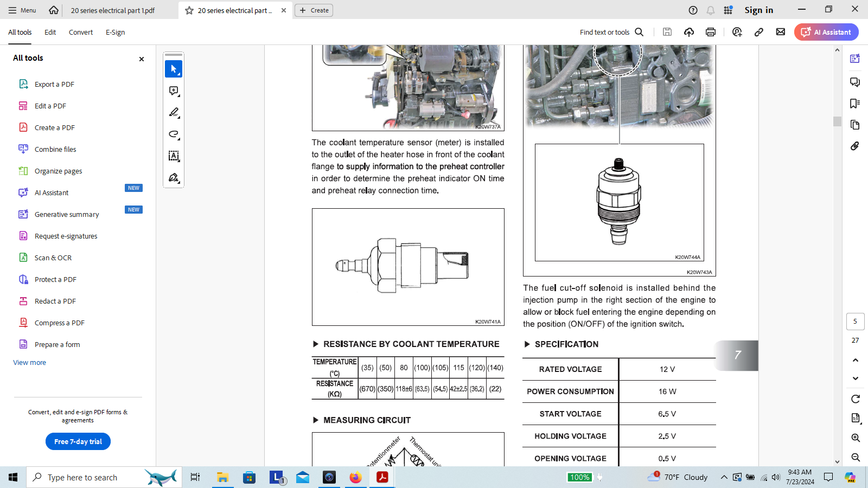The height and width of the screenshot is (488, 868).
Task: Click the AI Assistant button
Action: [826, 32]
